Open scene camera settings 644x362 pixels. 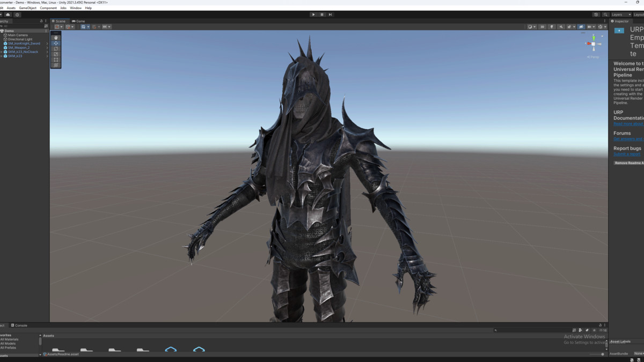pyautogui.click(x=591, y=27)
